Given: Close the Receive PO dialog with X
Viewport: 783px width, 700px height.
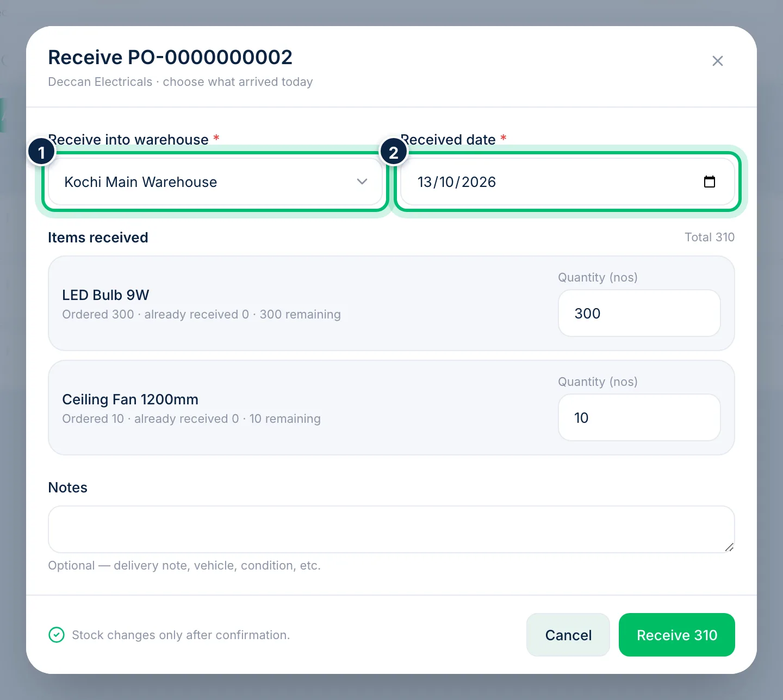Looking at the screenshot, I should click(x=718, y=61).
